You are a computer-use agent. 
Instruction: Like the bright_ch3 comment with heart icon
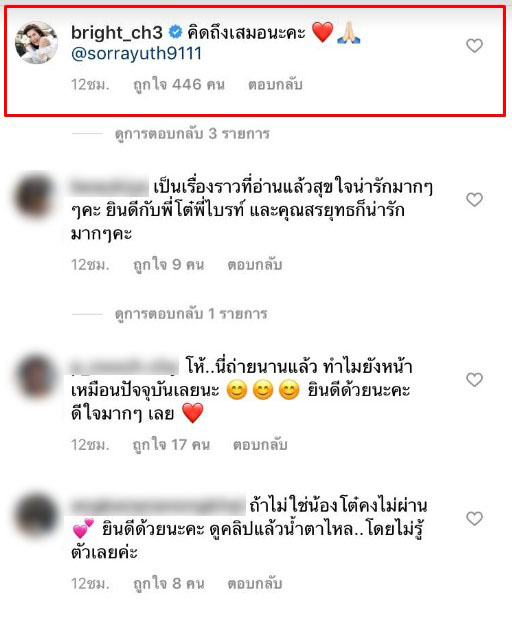click(474, 46)
